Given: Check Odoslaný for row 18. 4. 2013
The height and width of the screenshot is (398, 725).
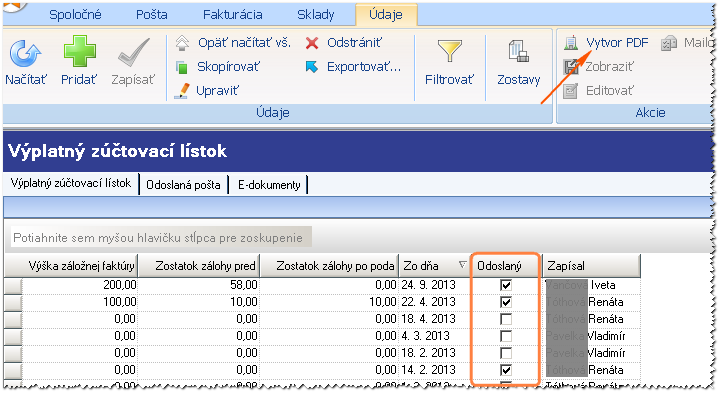Looking at the screenshot, I should [x=506, y=319].
